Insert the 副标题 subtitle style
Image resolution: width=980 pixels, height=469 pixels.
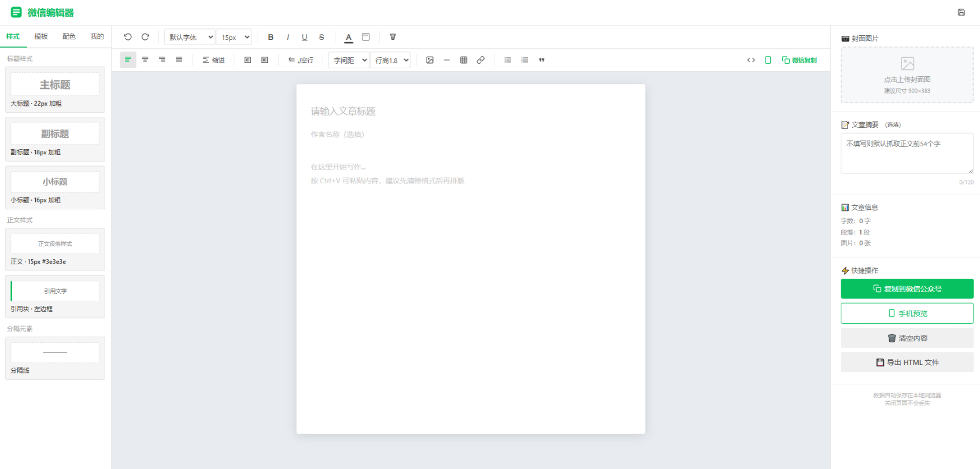pos(55,139)
